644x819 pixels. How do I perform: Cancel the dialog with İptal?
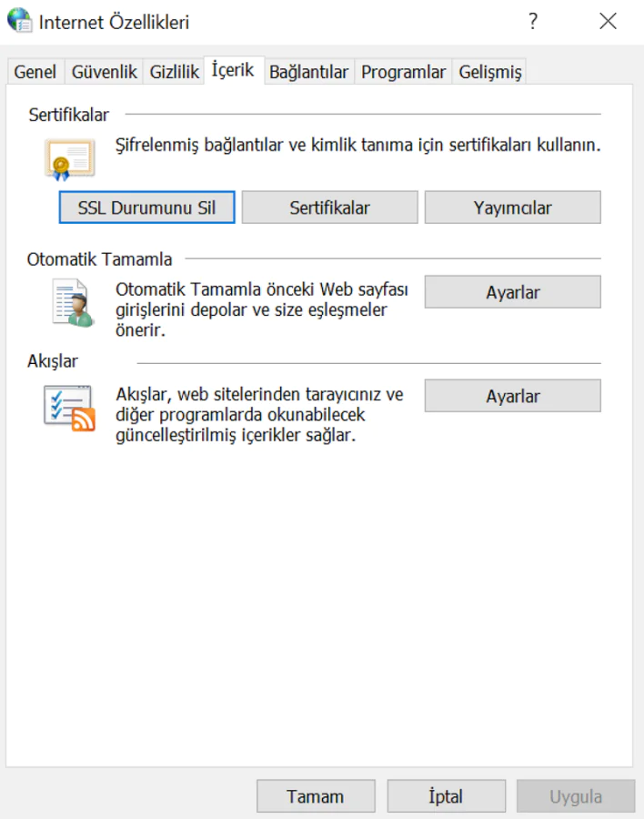point(445,795)
